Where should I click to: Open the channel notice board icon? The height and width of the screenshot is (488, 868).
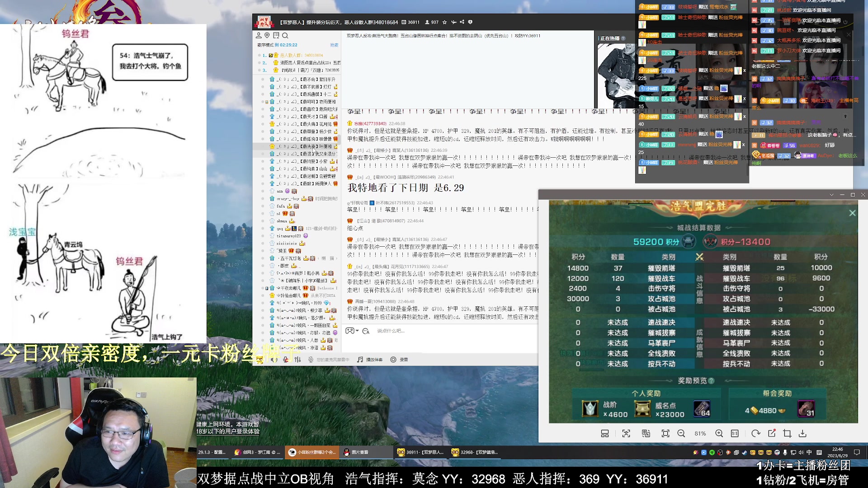[276, 35]
